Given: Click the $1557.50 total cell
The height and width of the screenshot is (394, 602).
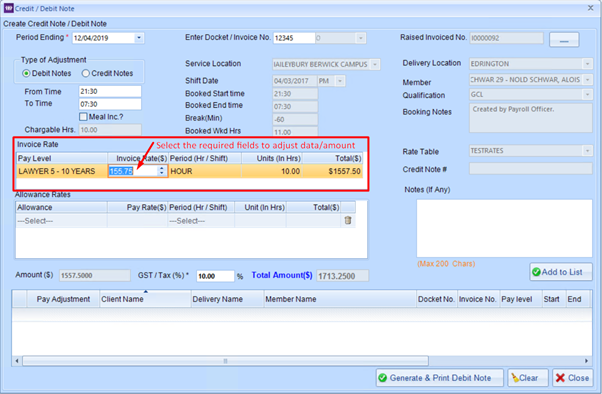Looking at the screenshot, I should [x=332, y=171].
